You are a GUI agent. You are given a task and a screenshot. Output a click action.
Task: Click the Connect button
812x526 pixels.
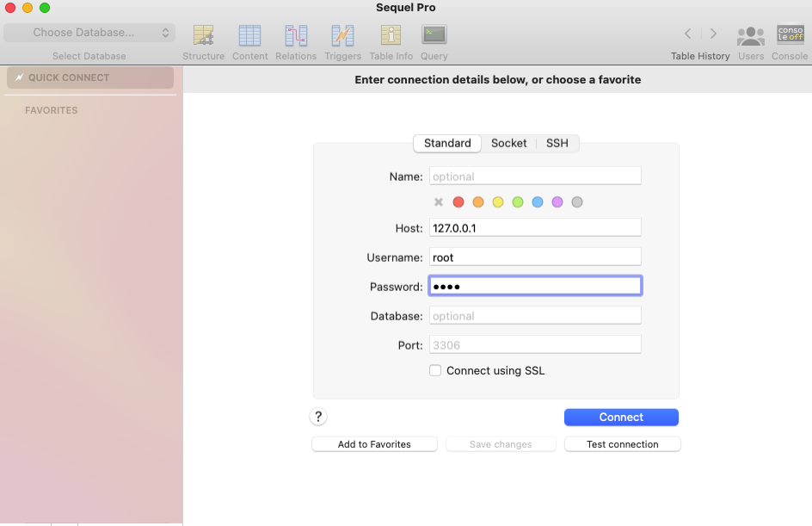pyautogui.click(x=621, y=418)
